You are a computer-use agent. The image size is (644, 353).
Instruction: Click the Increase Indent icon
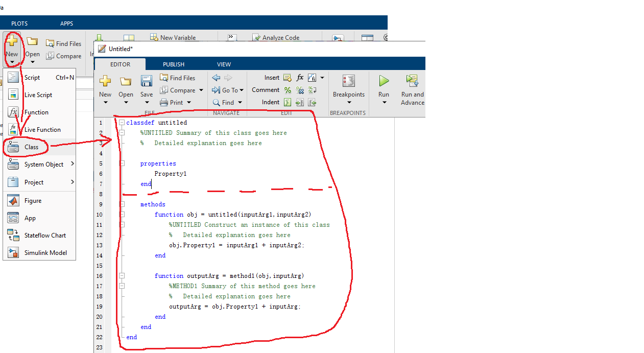pyautogui.click(x=300, y=102)
